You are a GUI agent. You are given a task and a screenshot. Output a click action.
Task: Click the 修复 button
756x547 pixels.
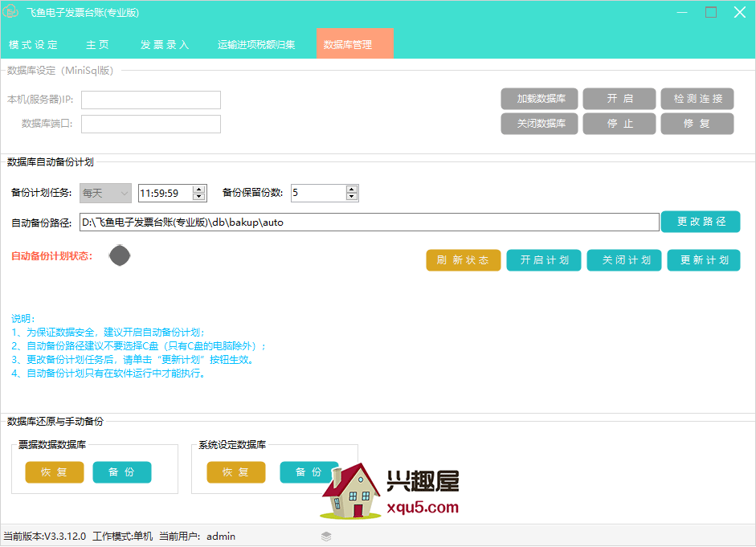pos(697,124)
